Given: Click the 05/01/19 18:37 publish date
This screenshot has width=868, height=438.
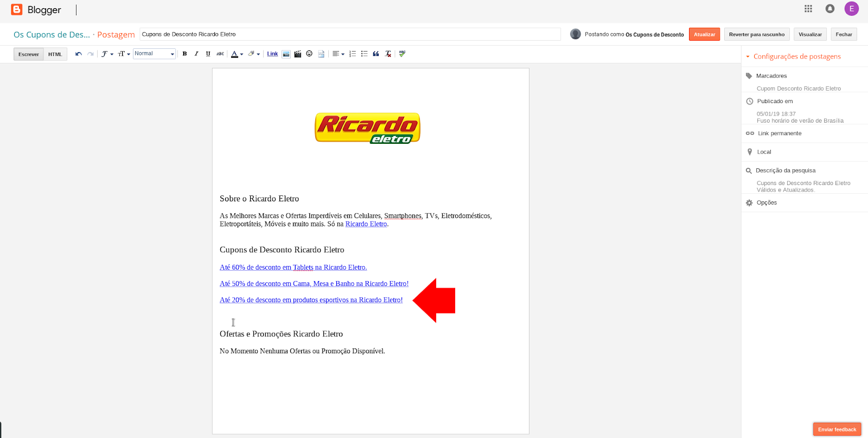Looking at the screenshot, I should point(776,114).
